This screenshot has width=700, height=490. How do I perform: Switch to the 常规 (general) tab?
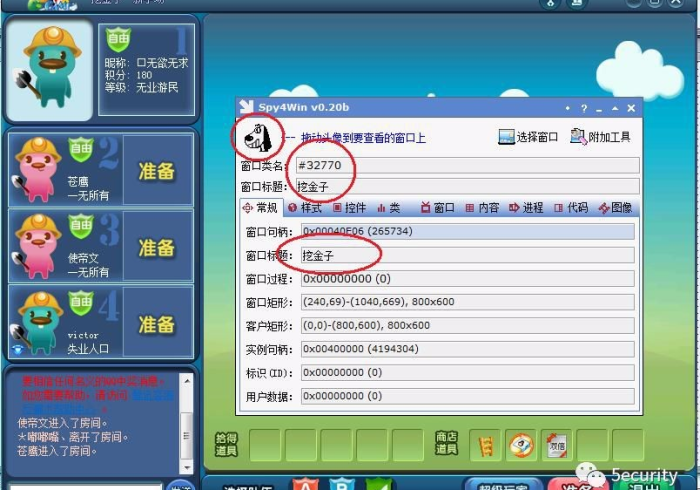click(x=260, y=208)
